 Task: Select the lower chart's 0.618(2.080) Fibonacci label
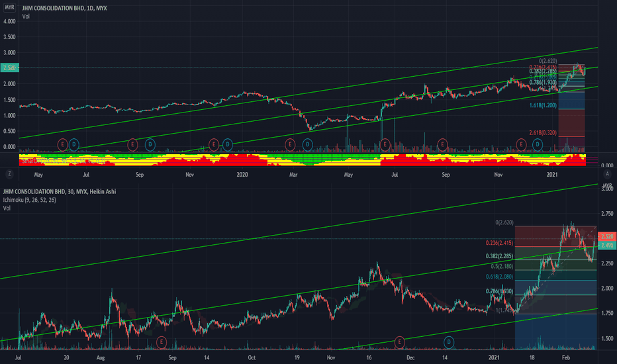(x=499, y=277)
